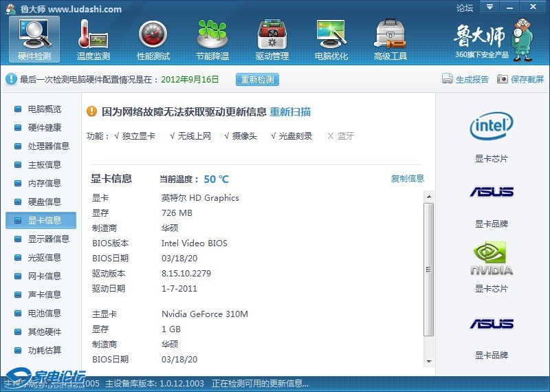Viewport: 550px width, 392px height.
Task: Click driver version 8.15.10.2279
Action: point(186,274)
